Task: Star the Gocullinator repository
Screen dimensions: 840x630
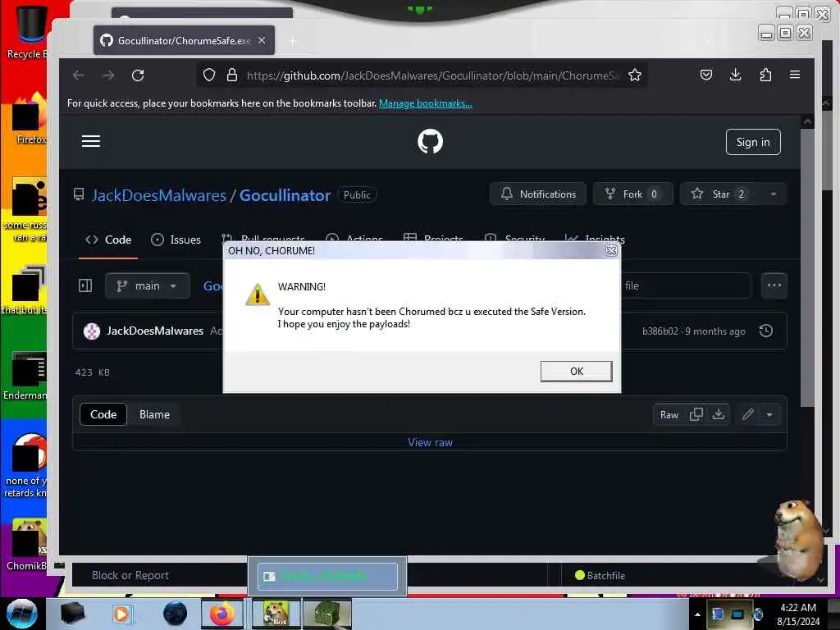Action: tap(720, 194)
